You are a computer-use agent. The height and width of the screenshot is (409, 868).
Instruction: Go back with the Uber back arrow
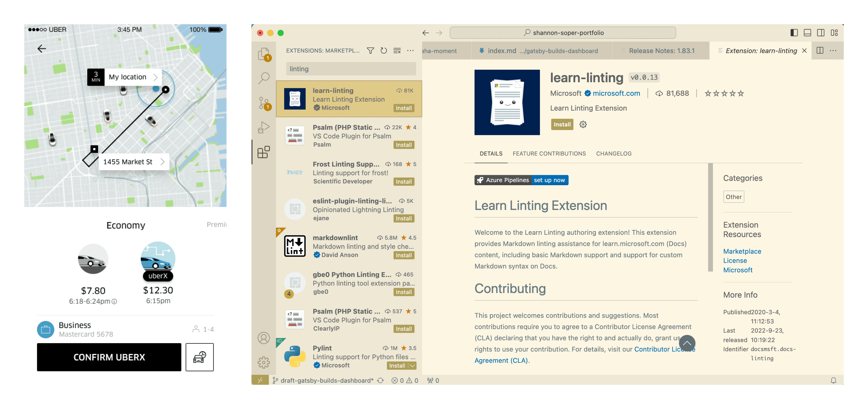tap(42, 48)
